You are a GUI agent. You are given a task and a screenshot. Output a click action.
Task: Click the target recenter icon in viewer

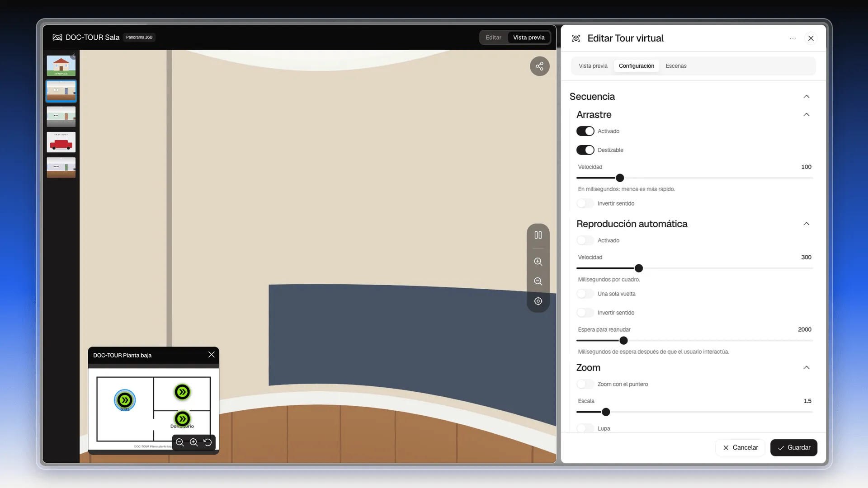[538, 301]
